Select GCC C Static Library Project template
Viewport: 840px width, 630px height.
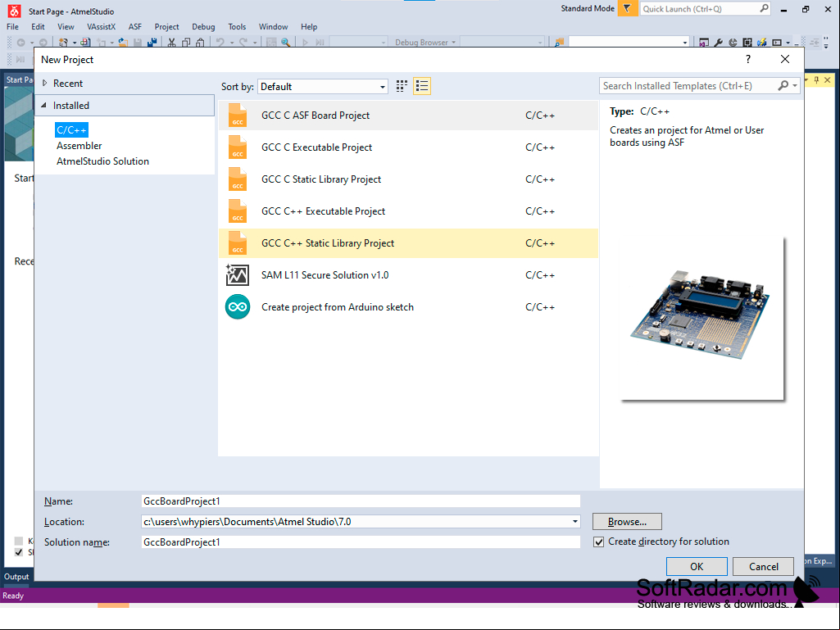tap(408, 179)
